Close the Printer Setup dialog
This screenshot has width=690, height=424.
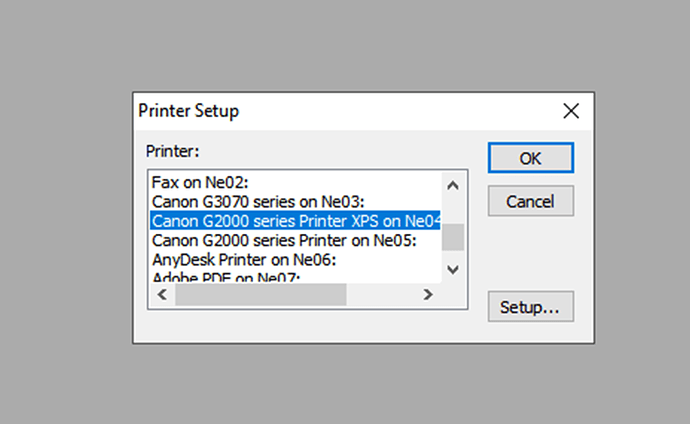click(571, 111)
